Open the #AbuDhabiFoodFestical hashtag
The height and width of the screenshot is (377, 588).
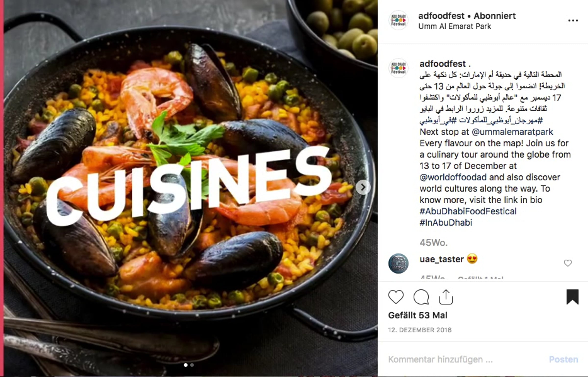468,211
